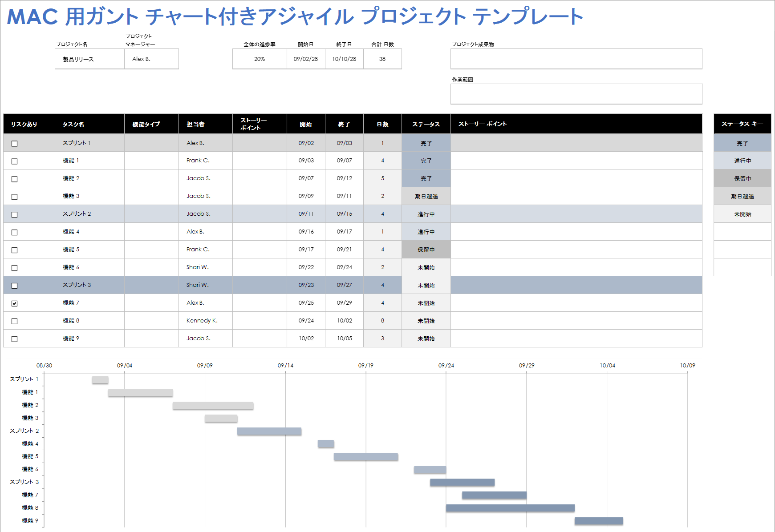Image resolution: width=775 pixels, height=532 pixels.
Task: Enable the risk flag for 機能 3
Action: [14, 197]
